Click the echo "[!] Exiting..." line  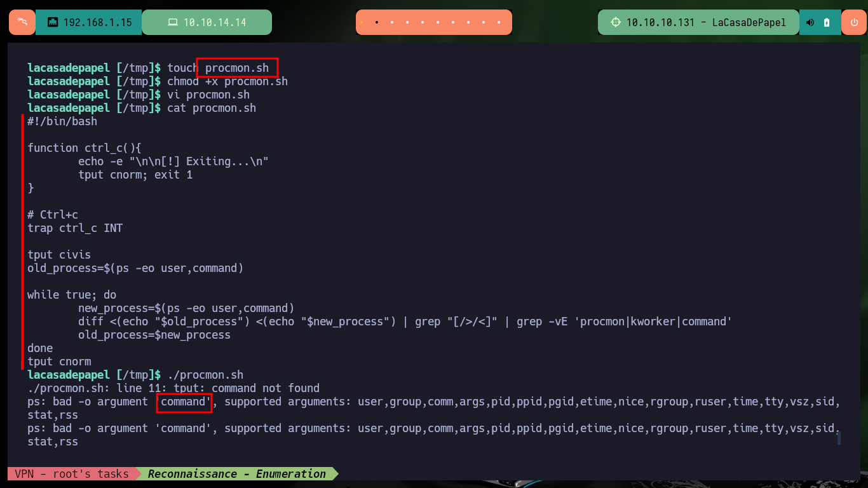[173, 161]
